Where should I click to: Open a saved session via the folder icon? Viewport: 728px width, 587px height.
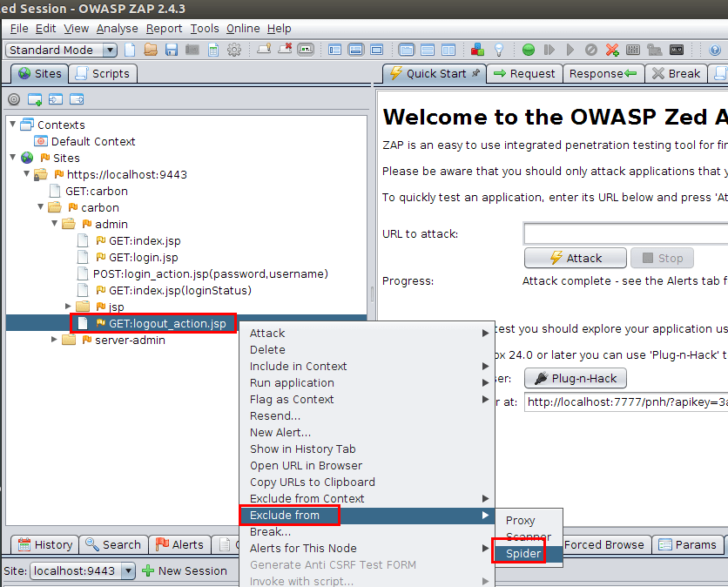148,50
